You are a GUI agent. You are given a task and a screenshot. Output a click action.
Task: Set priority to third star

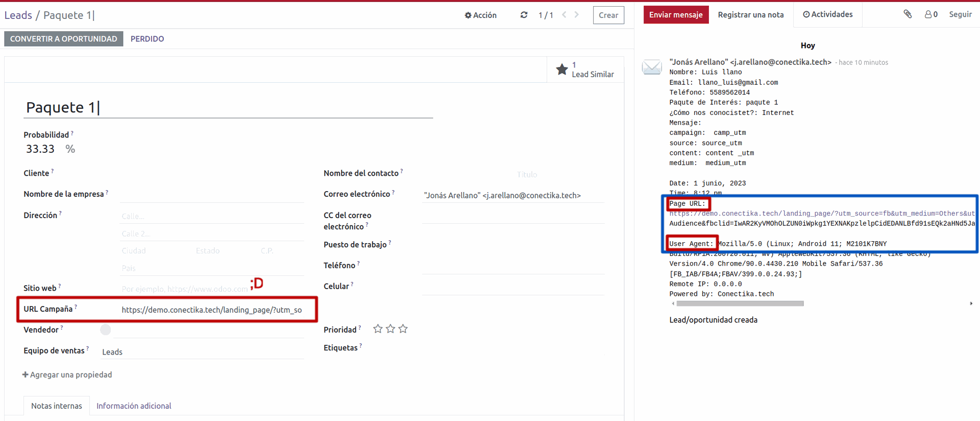(x=403, y=329)
